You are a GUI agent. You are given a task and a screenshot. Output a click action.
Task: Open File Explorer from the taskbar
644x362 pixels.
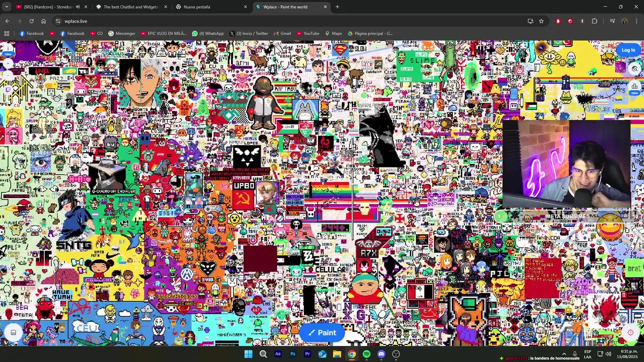click(337, 354)
